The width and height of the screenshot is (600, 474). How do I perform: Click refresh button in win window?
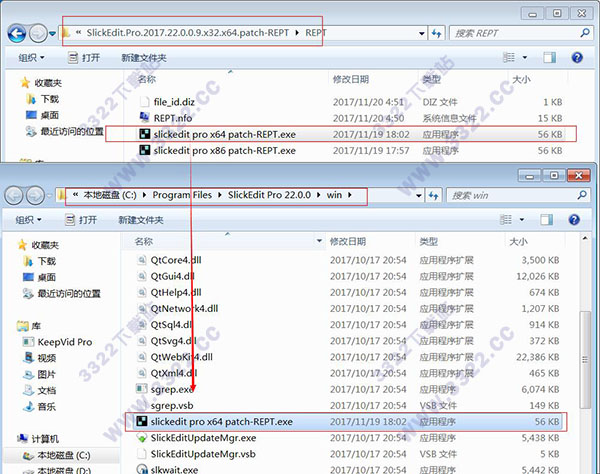(x=433, y=196)
